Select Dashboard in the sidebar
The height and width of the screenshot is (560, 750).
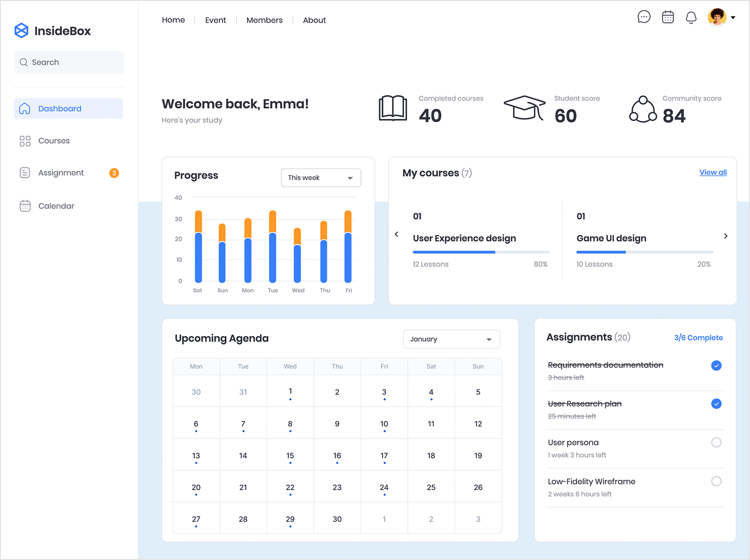click(x=68, y=108)
